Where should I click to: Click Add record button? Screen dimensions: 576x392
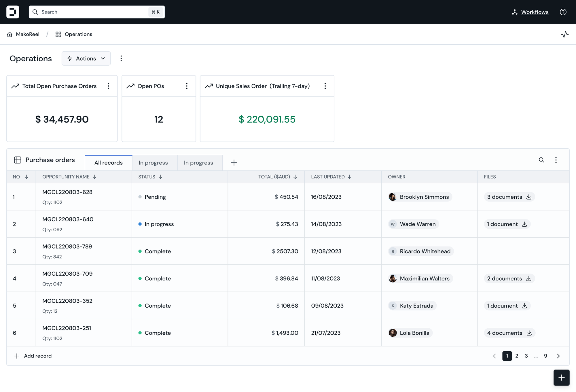coord(33,356)
